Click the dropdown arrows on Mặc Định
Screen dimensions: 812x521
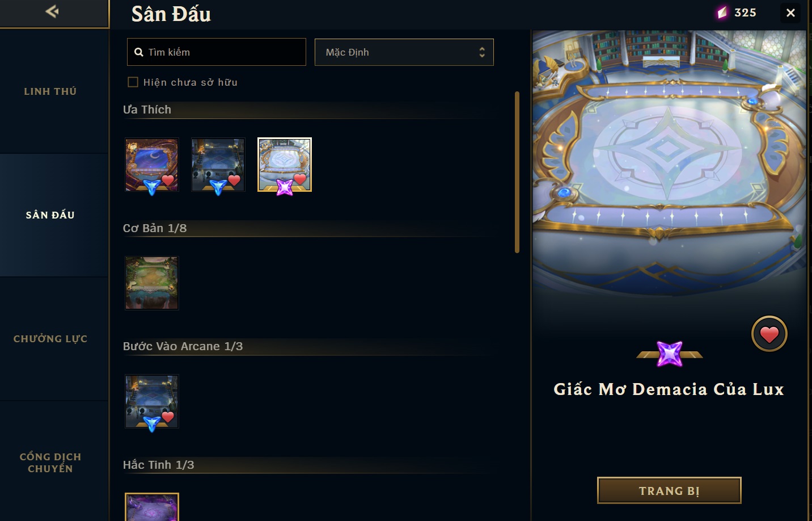[x=482, y=52]
